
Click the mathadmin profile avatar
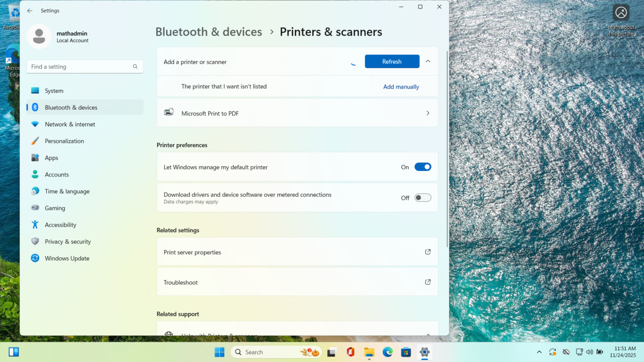39,36
